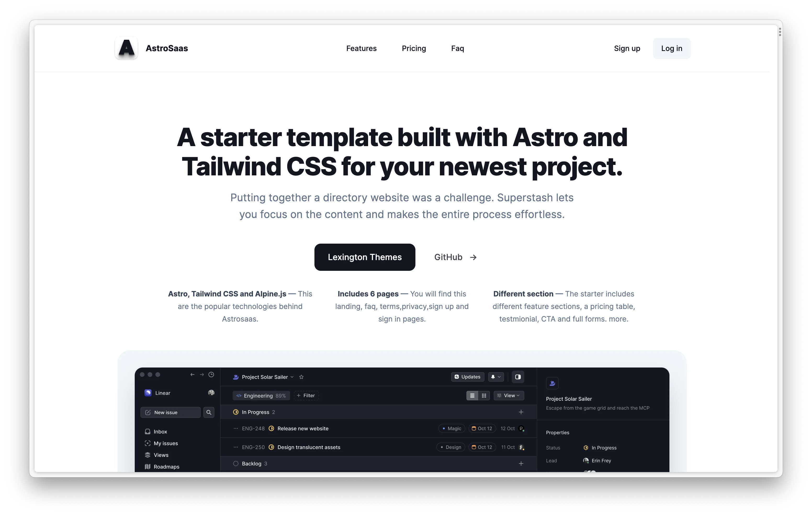
Task: Click the Inbox icon in sidebar
Action: pos(147,431)
